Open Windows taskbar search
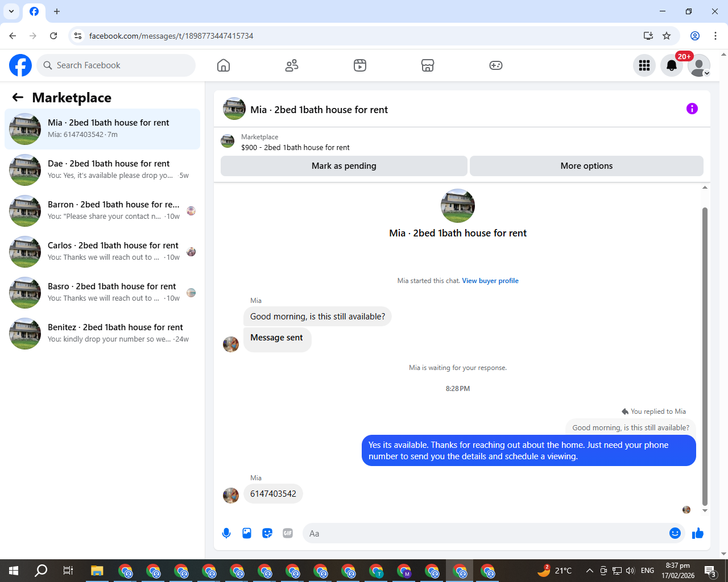 pos(41,571)
